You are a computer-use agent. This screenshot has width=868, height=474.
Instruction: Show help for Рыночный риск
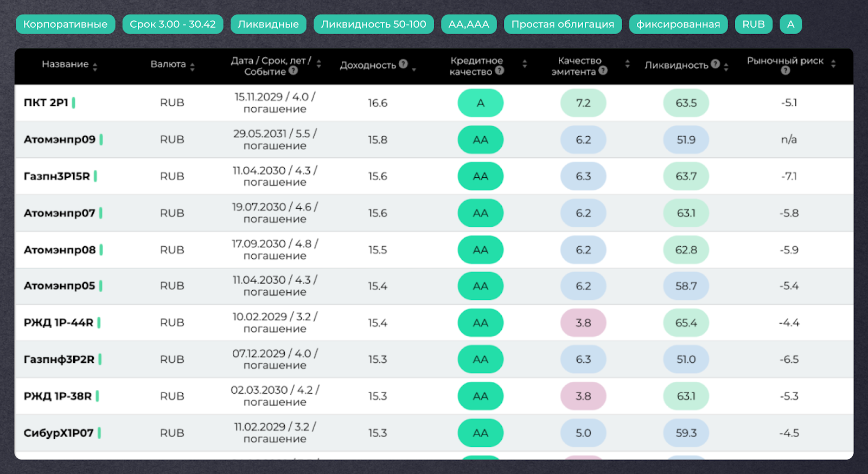coord(786,71)
